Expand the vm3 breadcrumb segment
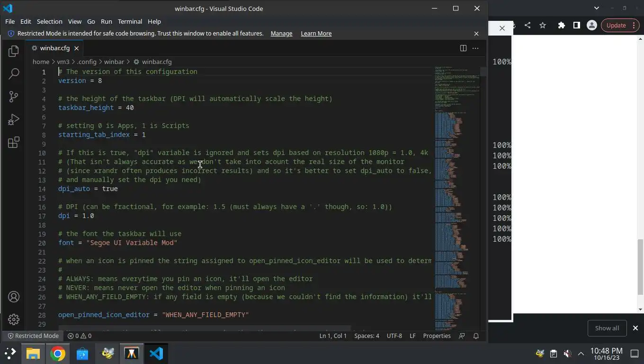The image size is (644, 364). 63,62
